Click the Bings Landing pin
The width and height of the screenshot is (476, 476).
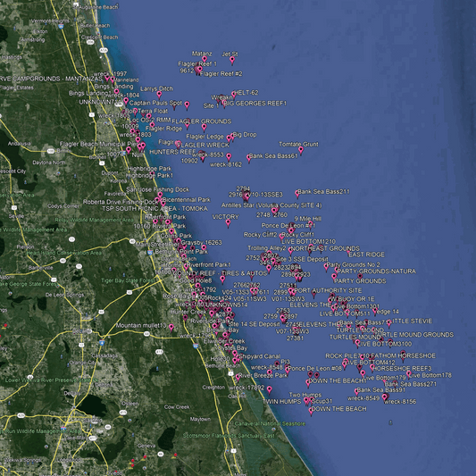point(116,91)
